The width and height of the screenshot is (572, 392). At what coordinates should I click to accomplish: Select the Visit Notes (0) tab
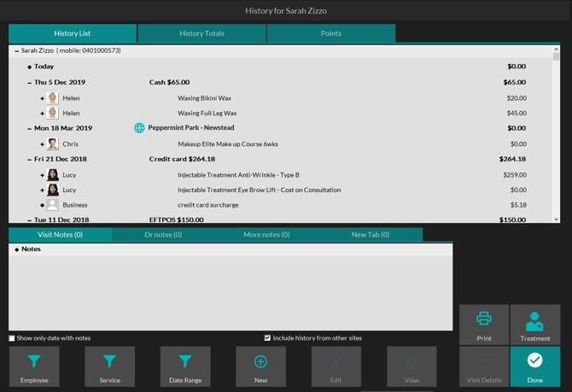pos(61,235)
